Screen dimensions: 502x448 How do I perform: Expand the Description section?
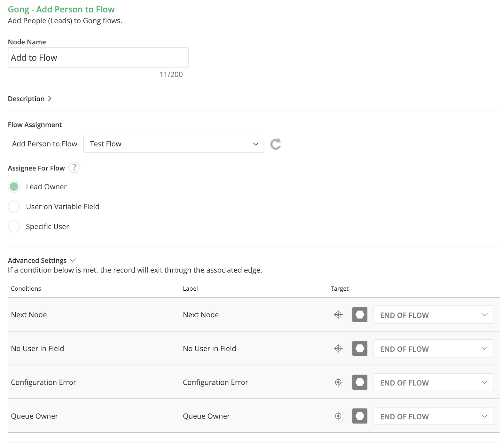(30, 99)
